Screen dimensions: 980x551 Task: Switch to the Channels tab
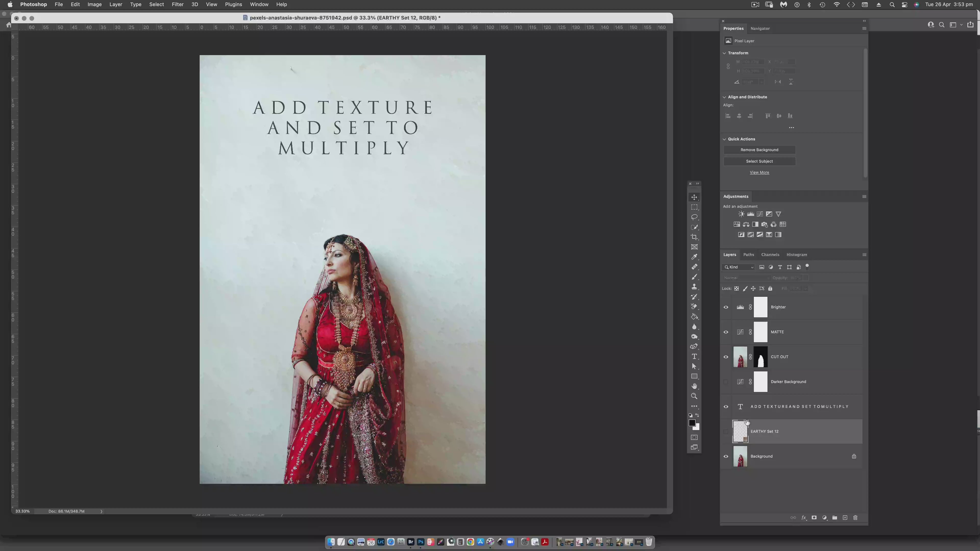(770, 255)
